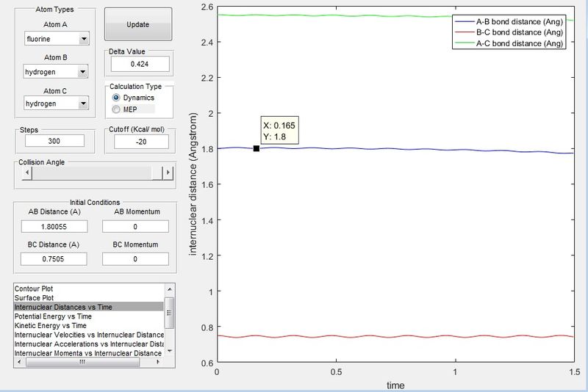
Task: Click the plot list horizontal scroll right arrow
Action: [x=158, y=362]
